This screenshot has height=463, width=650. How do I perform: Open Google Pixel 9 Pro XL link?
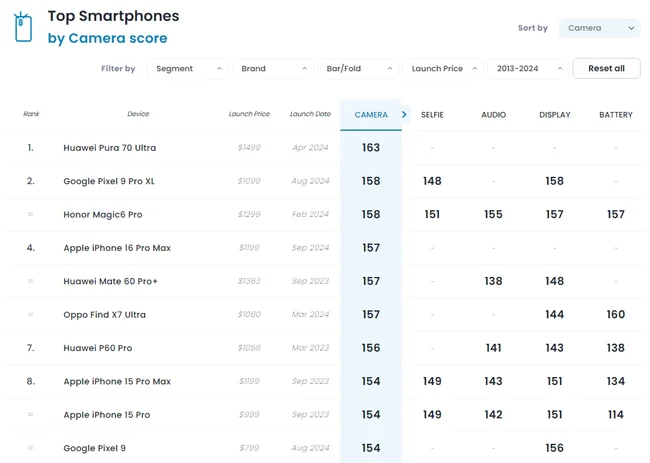click(x=109, y=181)
